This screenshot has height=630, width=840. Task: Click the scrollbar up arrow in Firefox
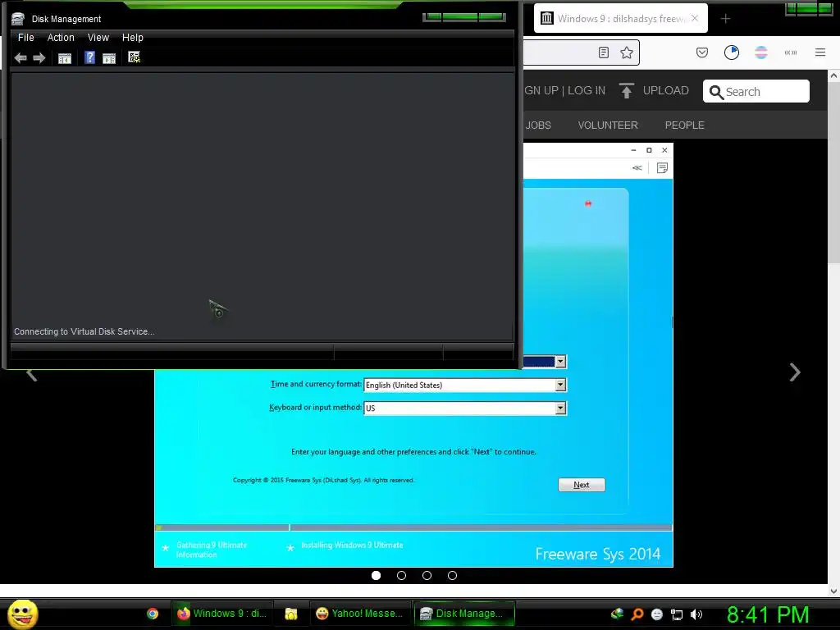pyautogui.click(x=833, y=76)
